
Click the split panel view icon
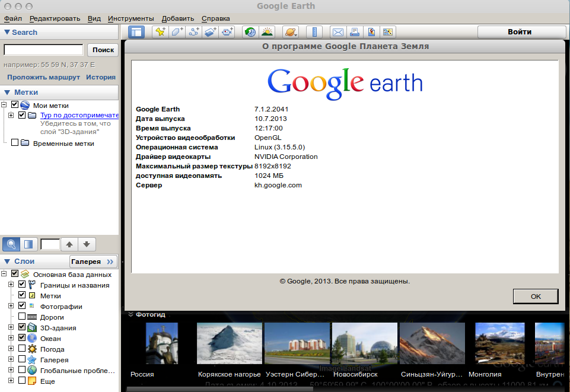click(28, 244)
